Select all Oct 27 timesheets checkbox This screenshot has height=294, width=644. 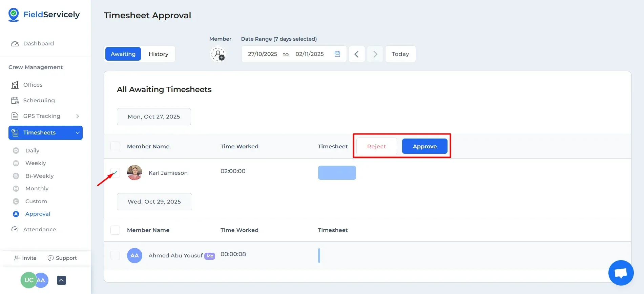click(115, 146)
